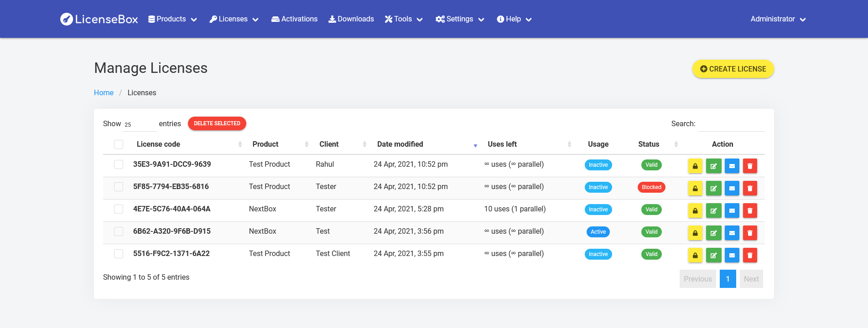Image resolution: width=868 pixels, height=328 pixels.
Task: Click lock icon for license 4E7E-5C76-40A4-064A
Action: [695, 210]
